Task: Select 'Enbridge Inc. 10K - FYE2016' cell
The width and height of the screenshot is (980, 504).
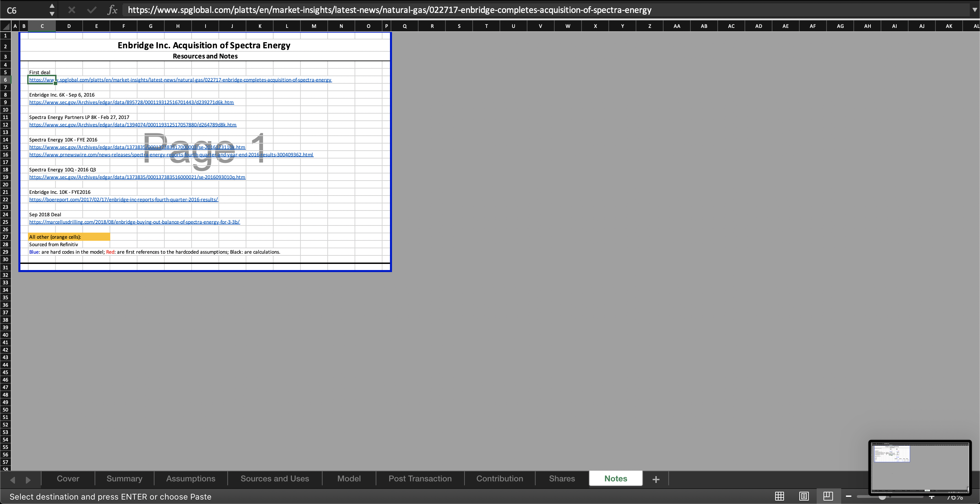Action: 60,192
